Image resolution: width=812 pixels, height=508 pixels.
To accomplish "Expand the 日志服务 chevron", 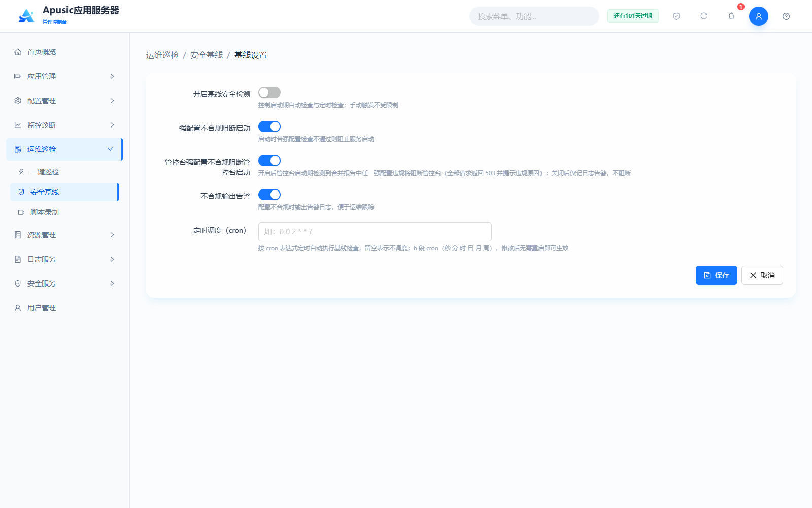I will click(112, 259).
